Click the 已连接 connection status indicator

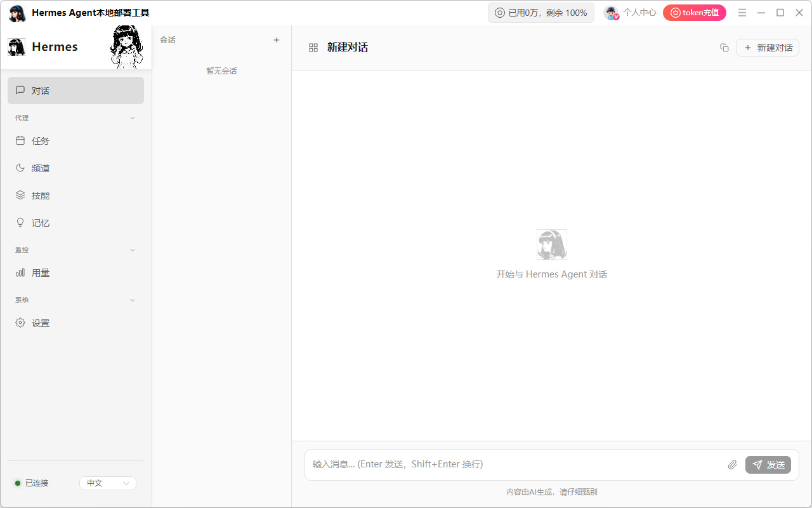pos(32,483)
